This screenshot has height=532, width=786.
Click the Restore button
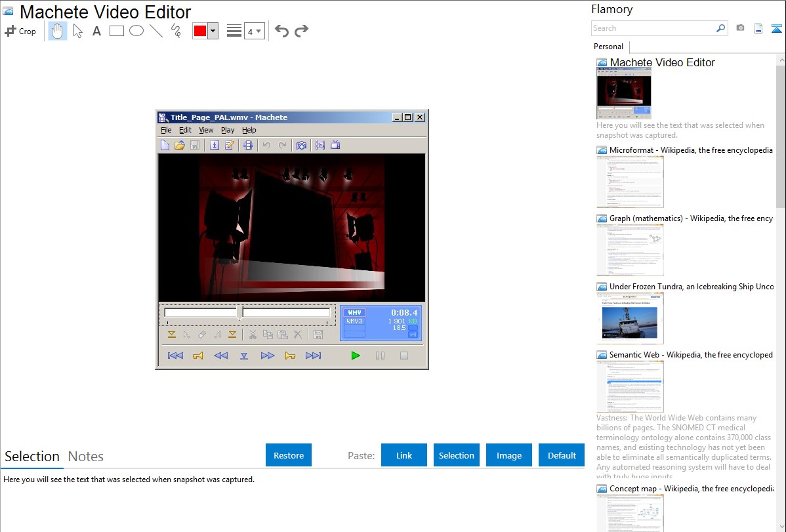click(x=289, y=455)
